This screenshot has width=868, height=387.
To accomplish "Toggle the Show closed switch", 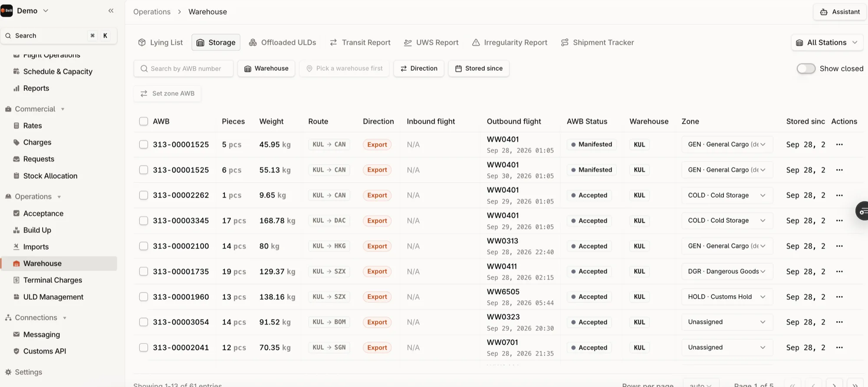I will (806, 69).
